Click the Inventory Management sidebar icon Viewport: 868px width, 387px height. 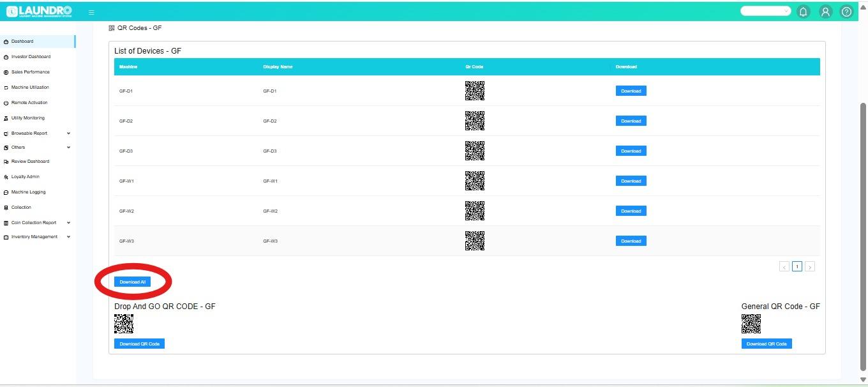pos(6,237)
